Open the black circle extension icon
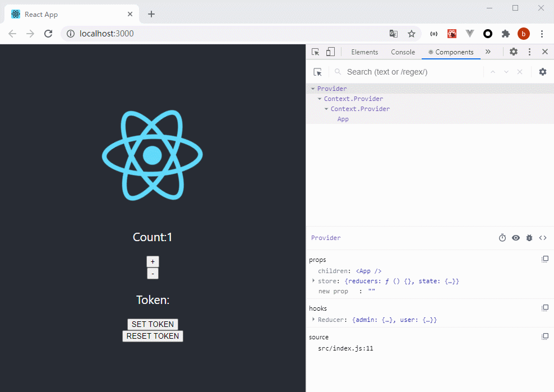 (488, 34)
